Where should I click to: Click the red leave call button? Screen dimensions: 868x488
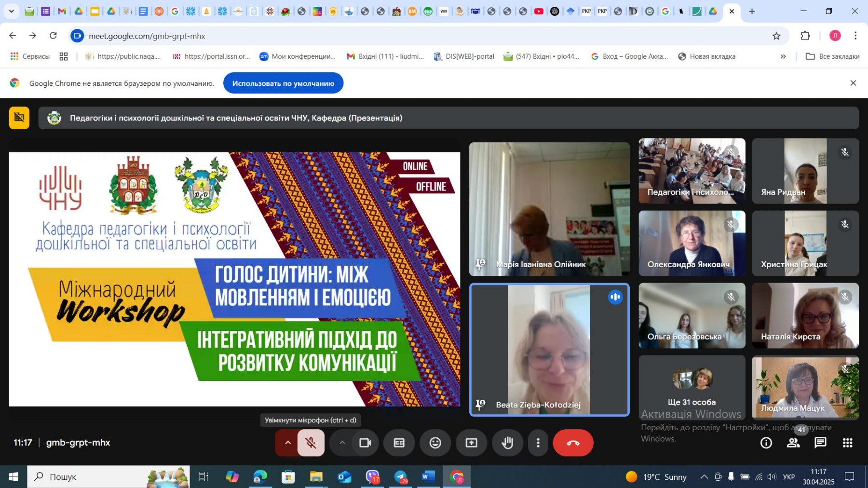tap(573, 443)
